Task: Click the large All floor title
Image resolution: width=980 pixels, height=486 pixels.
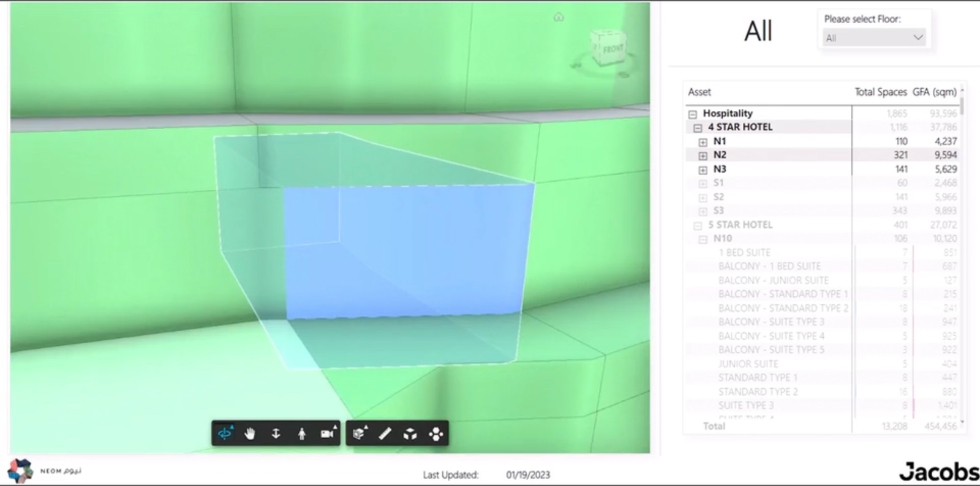Action: click(758, 31)
